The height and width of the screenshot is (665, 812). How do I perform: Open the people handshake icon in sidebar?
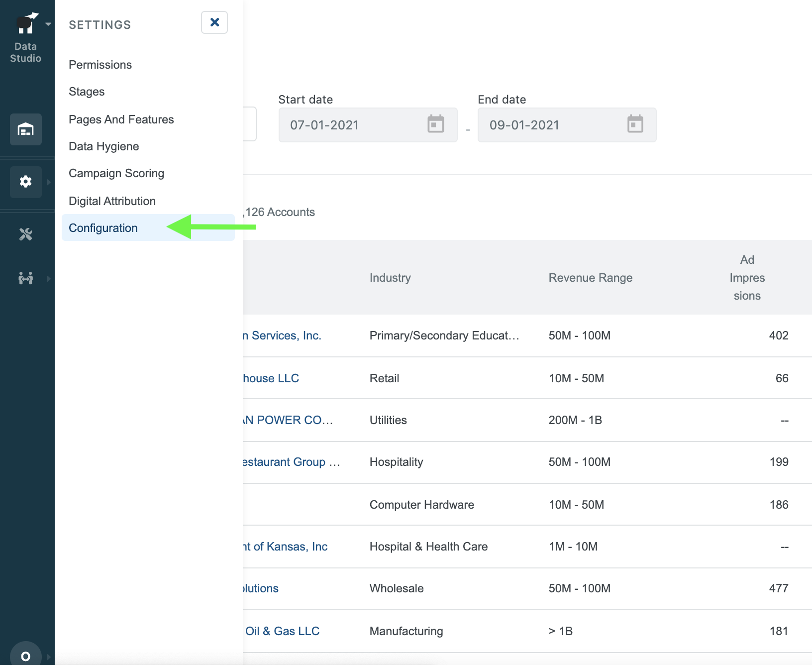point(26,278)
